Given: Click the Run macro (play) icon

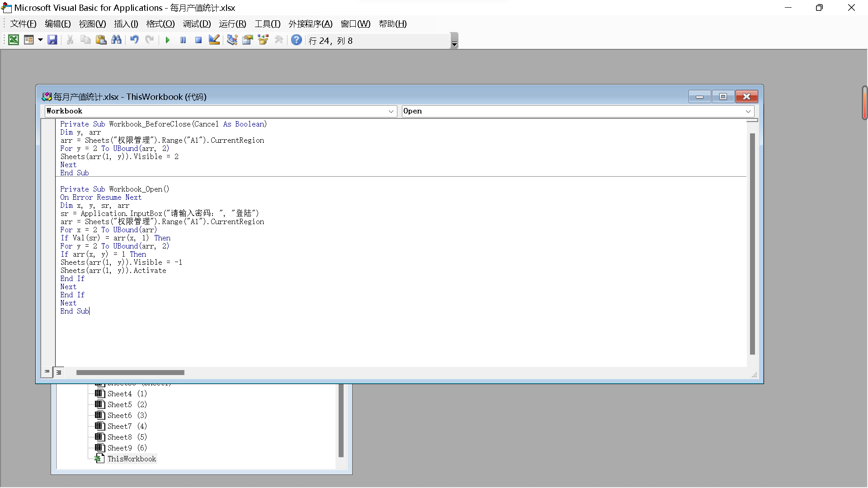Looking at the screenshot, I should [x=168, y=41].
